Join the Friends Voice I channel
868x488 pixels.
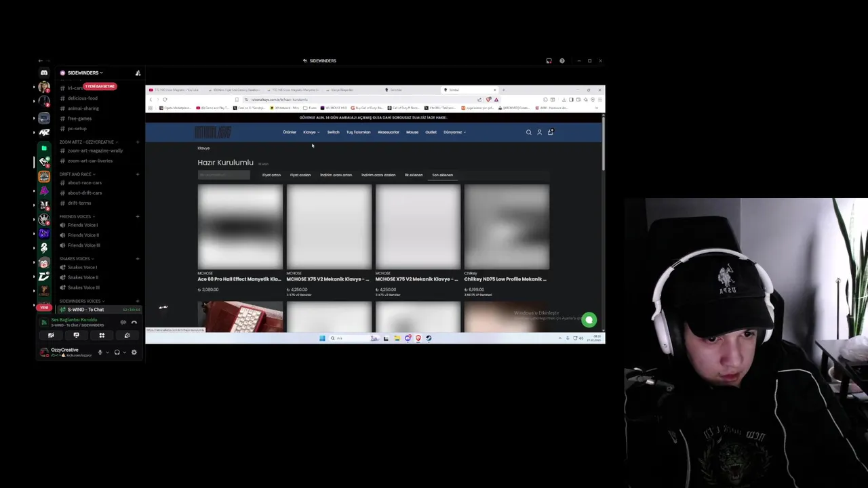(x=82, y=225)
